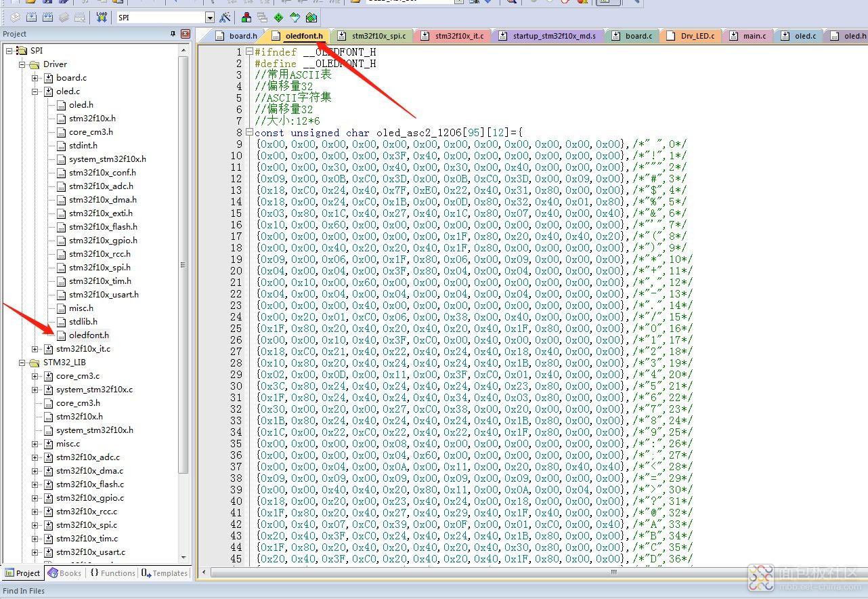Switch to the board.c editor tab
This screenshot has height=599, width=868.
(632, 36)
